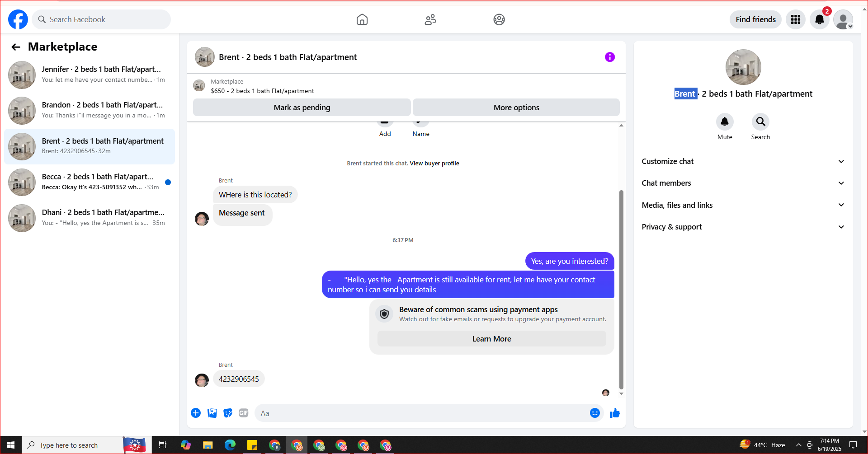
Task: Open Microsoft Edge from taskbar
Action: coord(230,445)
